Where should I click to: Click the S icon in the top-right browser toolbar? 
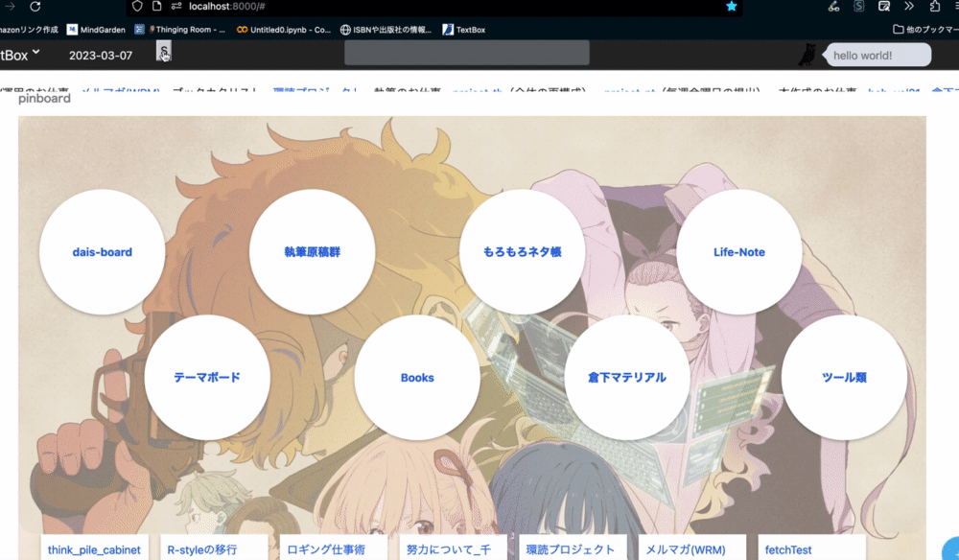[x=857, y=8]
